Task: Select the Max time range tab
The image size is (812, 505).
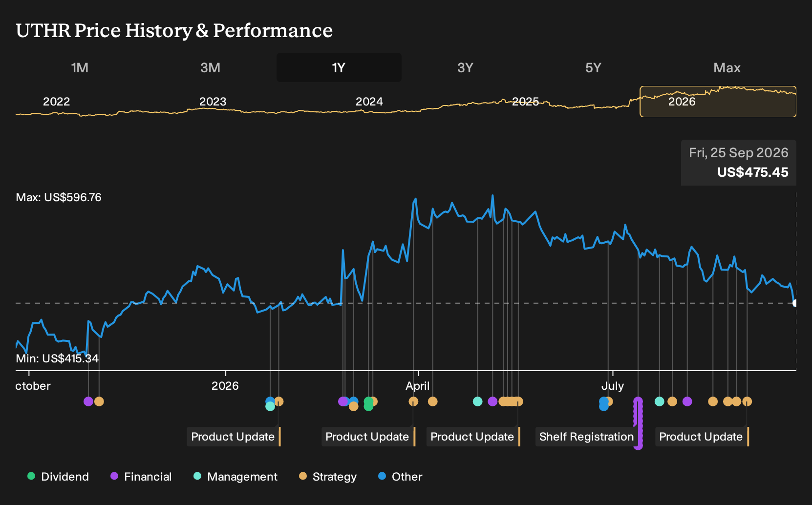Action: click(x=727, y=68)
